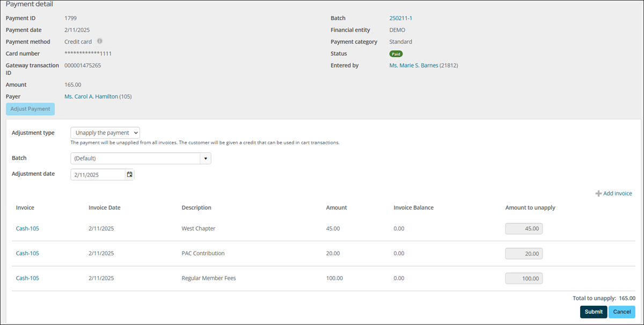Screen dimensions: 644x325
Task: Click the 45.00 amount to unapply field
Action: tap(524, 228)
